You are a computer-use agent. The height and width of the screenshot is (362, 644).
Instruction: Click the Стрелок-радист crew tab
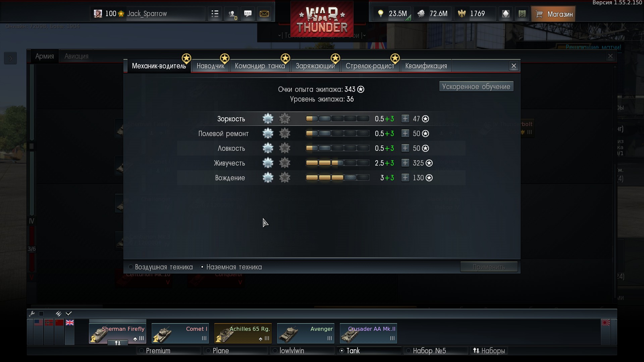click(370, 65)
